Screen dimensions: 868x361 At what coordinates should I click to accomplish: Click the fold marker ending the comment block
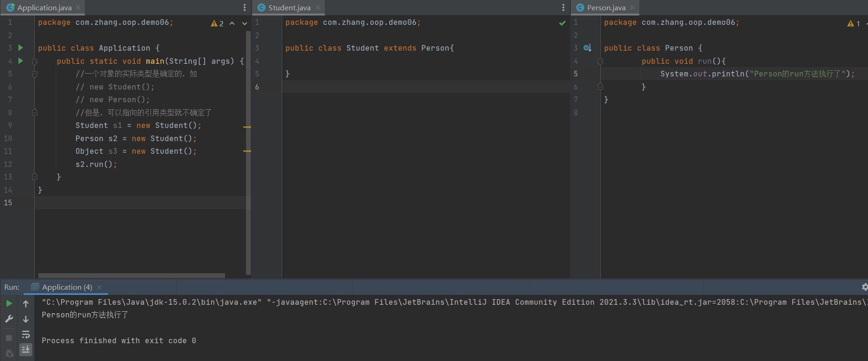pos(34,113)
